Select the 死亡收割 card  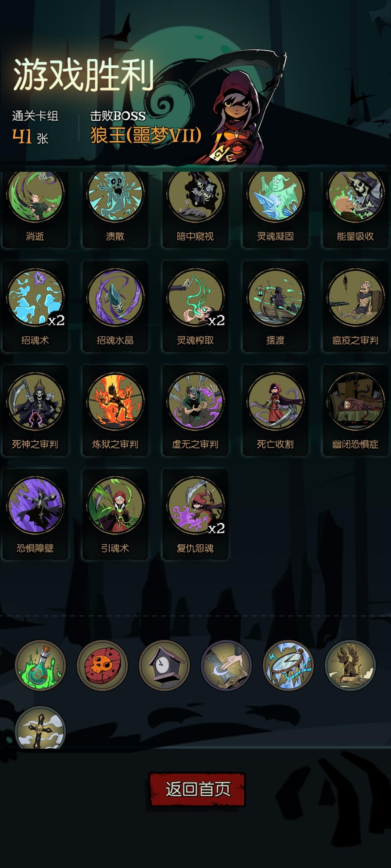pyautogui.click(x=275, y=410)
